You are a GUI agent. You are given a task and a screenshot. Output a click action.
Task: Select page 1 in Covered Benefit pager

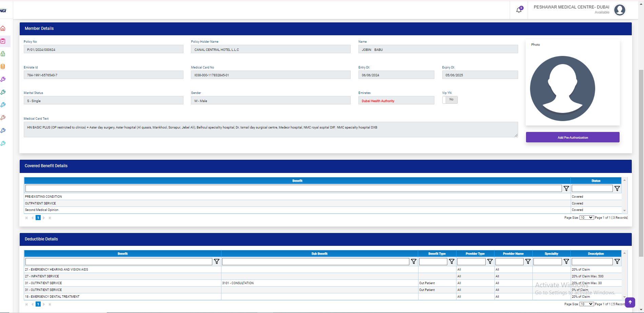(x=38, y=218)
